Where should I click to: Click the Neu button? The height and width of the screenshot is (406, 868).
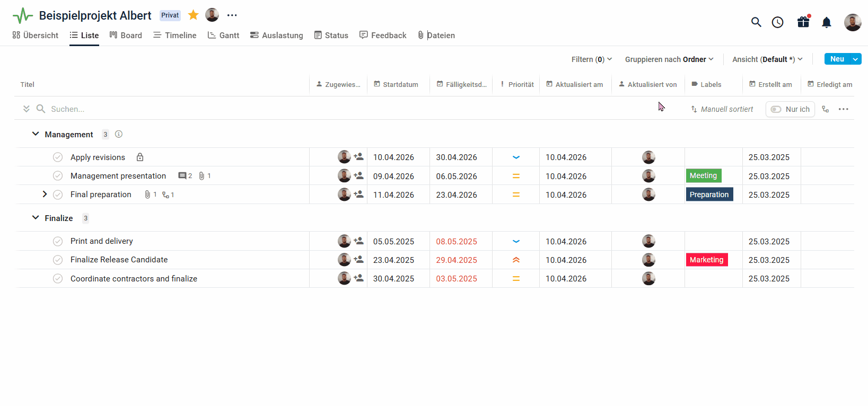tap(837, 59)
